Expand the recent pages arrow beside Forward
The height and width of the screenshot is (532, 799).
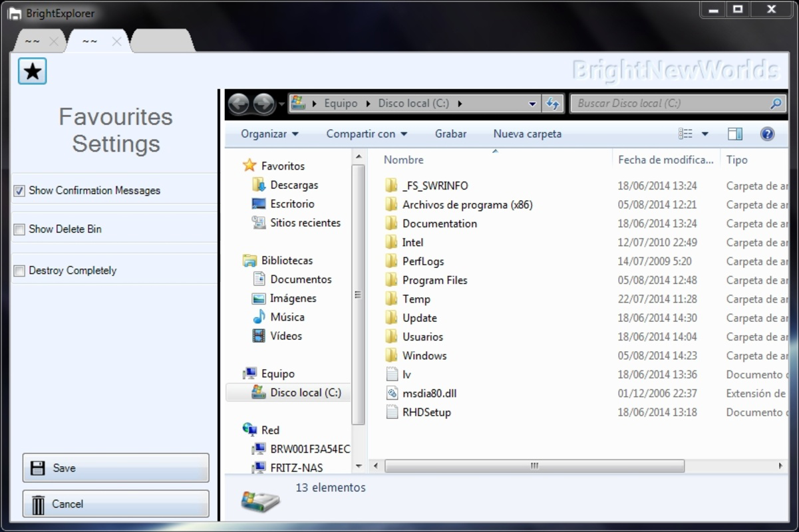coord(282,104)
